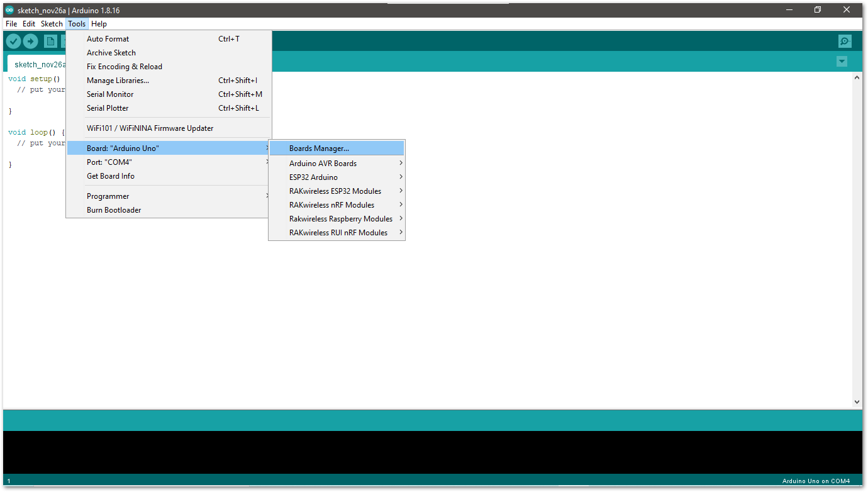This screenshot has height=492, width=868.
Task: Choose Archive Sketch
Action: click(169, 53)
